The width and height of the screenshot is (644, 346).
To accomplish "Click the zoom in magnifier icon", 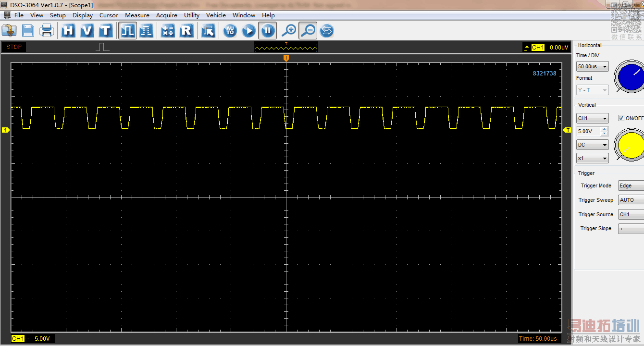I will (289, 31).
